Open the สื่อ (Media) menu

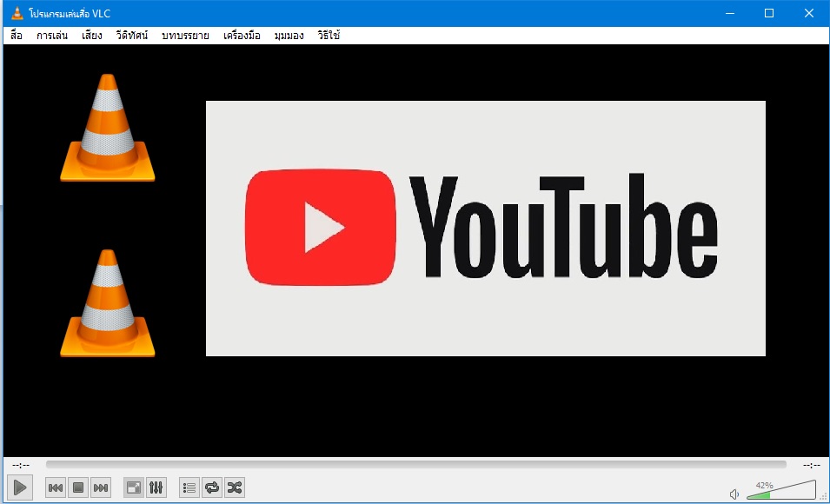(x=17, y=36)
